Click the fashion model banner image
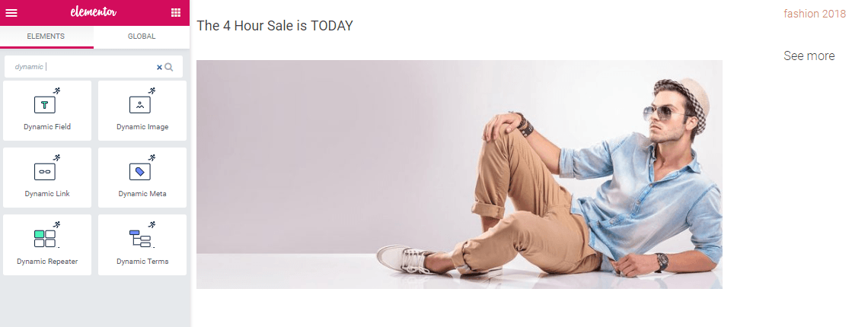The image size is (868, 327). pos(459,174)
